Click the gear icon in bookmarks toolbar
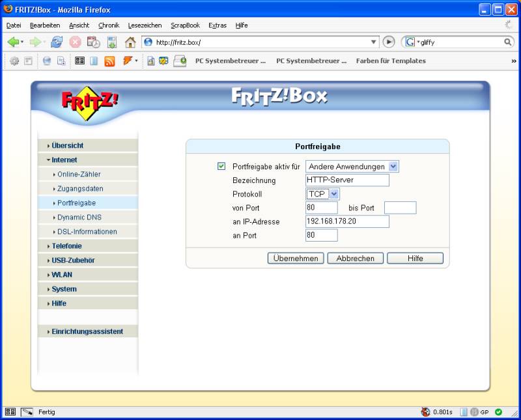Image resolution: width=521 pixels, height=420 pixels. tap(14, 61)
